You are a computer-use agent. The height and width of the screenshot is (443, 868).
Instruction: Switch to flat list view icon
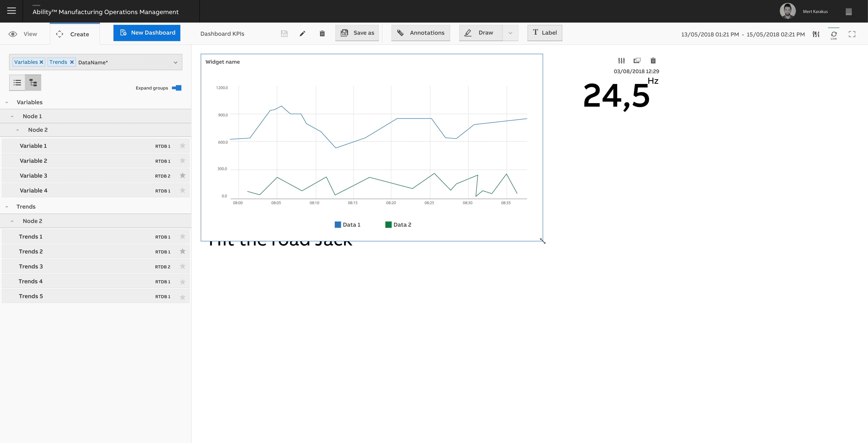click(x=17, y=82)
